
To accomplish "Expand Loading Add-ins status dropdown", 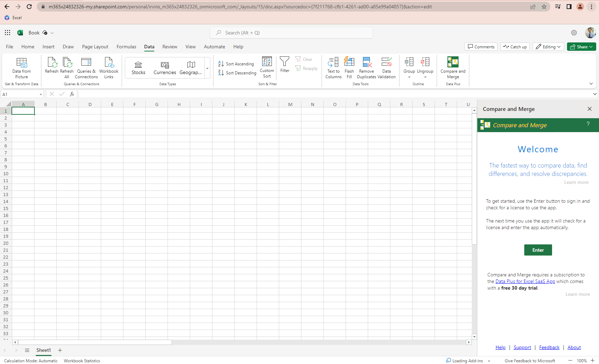I will point(489,361).
